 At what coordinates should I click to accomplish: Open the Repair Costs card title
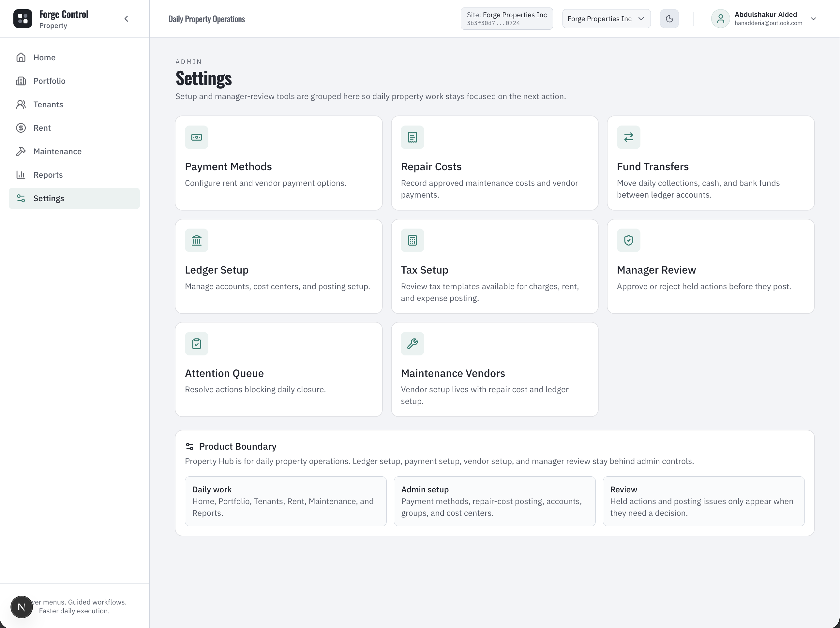[431, 167]
